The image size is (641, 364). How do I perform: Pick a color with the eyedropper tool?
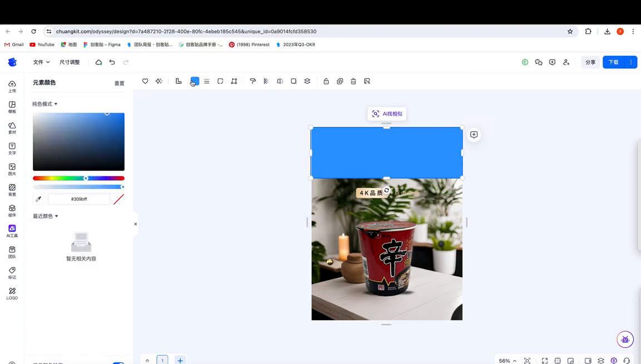38,199
